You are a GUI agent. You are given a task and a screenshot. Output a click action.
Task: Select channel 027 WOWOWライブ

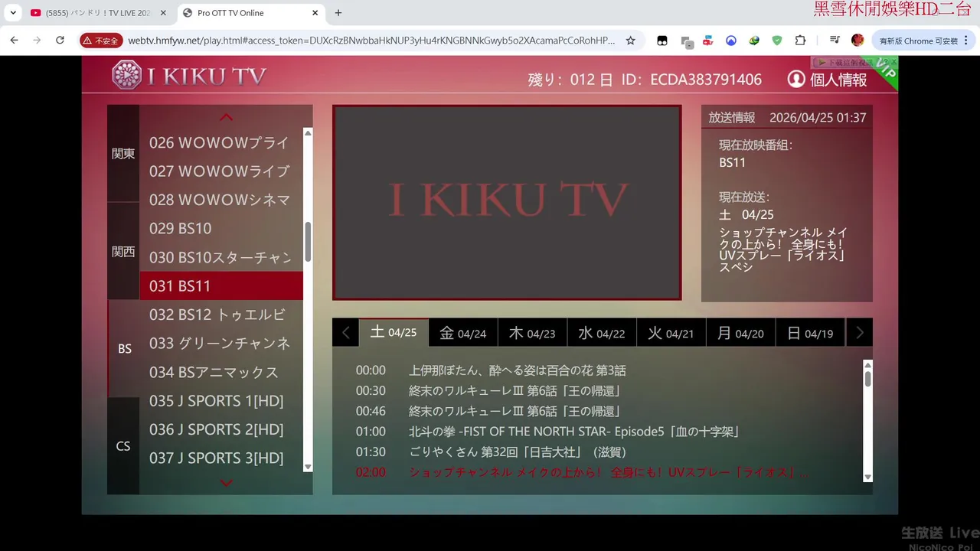click(221, 171)
